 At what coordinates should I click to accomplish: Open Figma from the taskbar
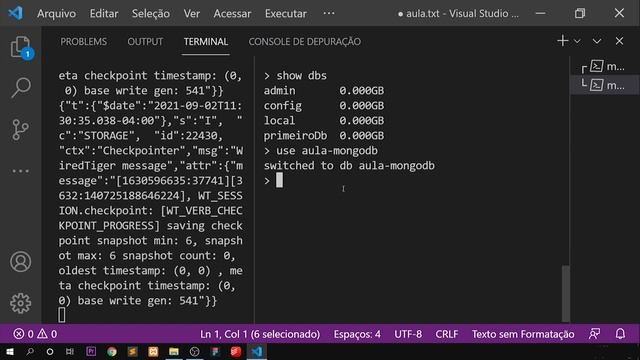[215, 351]
